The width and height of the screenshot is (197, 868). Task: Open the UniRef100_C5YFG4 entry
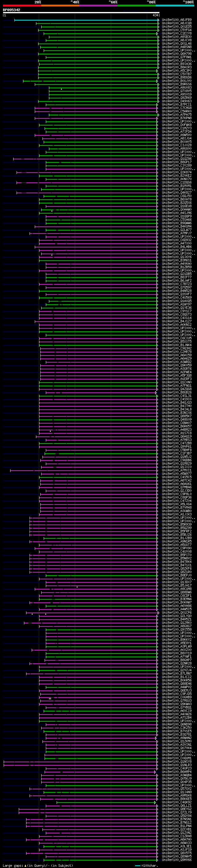click(x=177, y=30)
